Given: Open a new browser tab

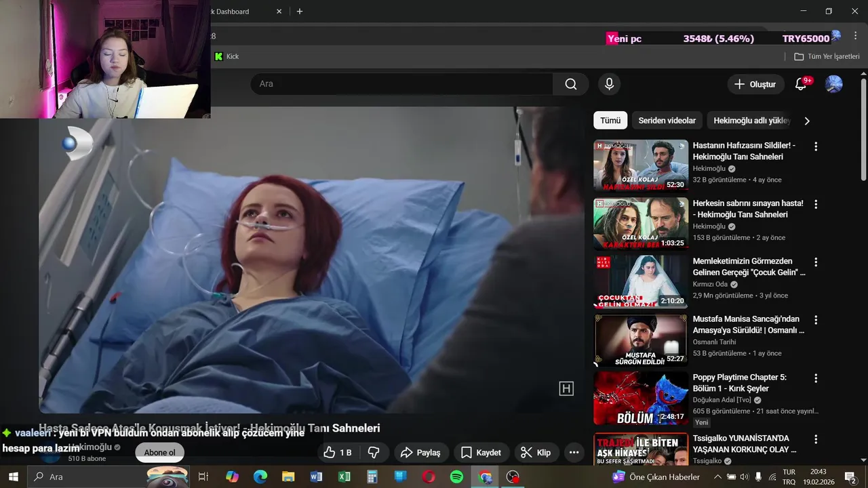Looking at the screenshot, I should point(300,12).
